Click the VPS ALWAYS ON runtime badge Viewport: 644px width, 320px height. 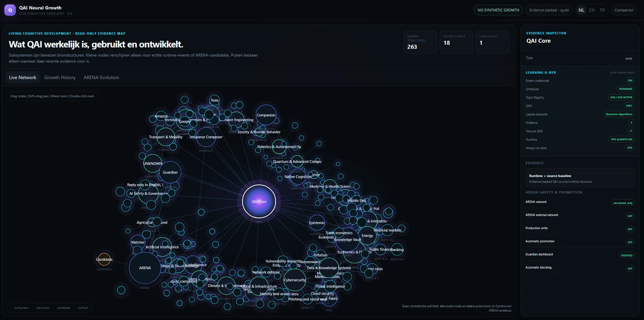[x=621, y=139]
